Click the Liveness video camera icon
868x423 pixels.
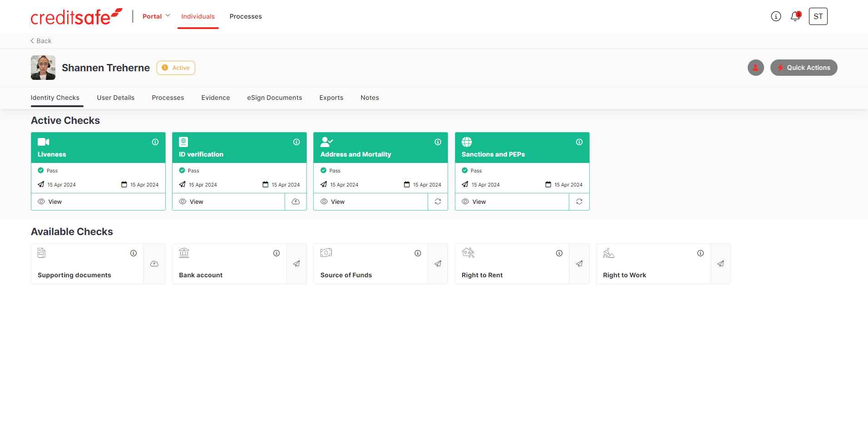(43, 142)
